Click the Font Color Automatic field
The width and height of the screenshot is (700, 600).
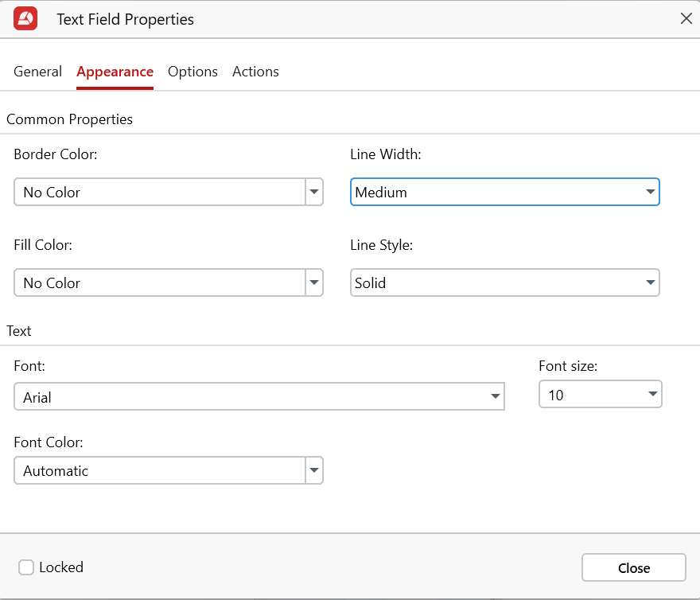(x=159, y=471)
